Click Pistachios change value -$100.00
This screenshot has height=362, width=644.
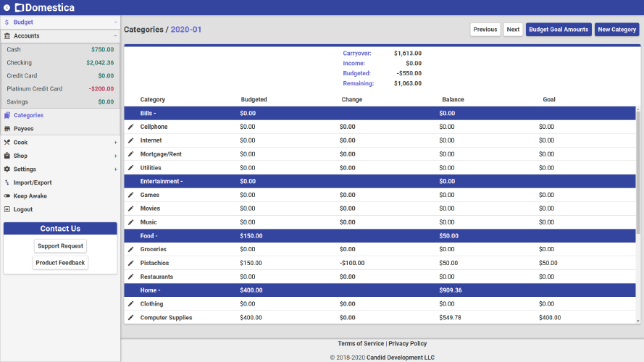click(352, 263)
